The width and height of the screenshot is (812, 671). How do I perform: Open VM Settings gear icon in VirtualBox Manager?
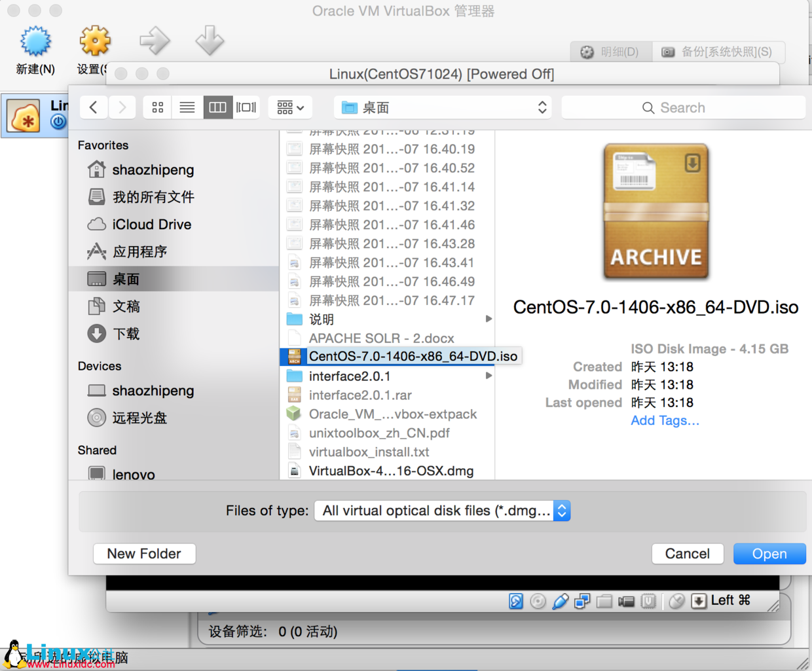click(95, 41)
